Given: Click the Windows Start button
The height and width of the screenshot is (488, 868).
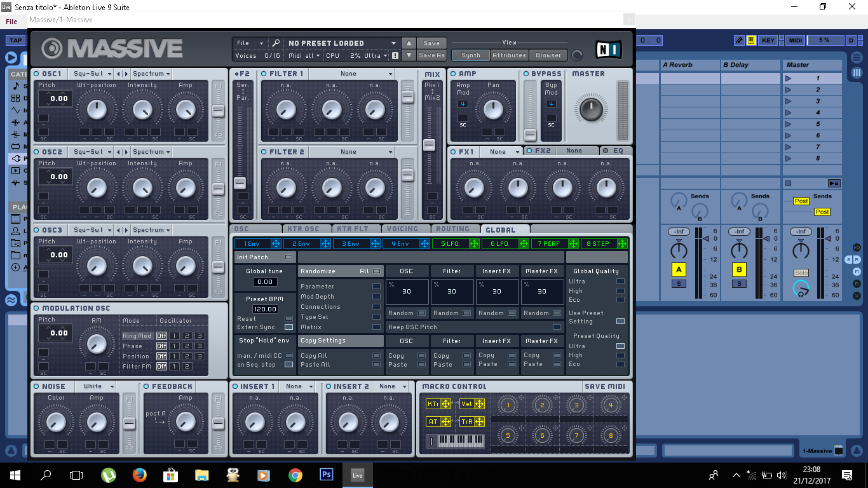Looking at the screenshot, I should (15, 475).
